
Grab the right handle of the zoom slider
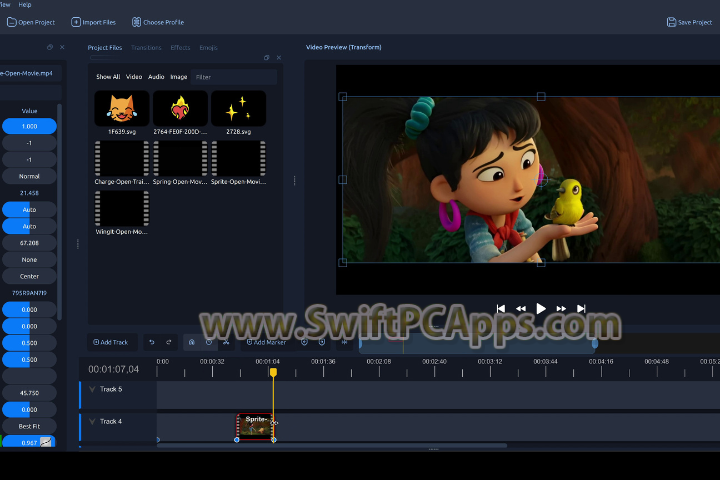click(x=595, y=344)
